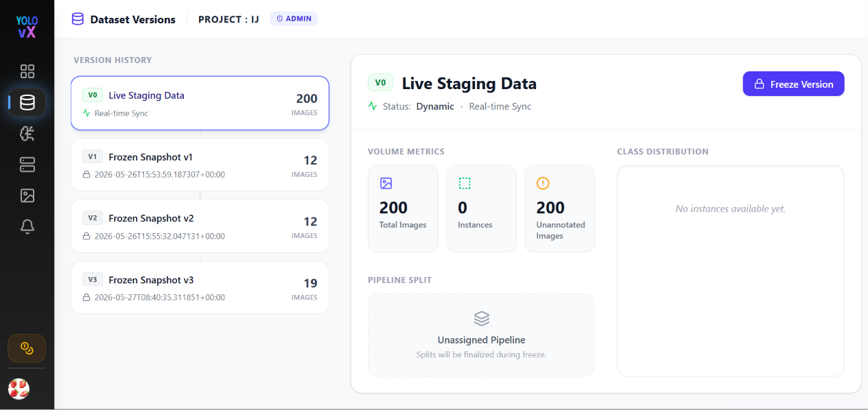The image size is (868, 410).
Task: Click the Total Images image icon
Action: tap(386, 183)
